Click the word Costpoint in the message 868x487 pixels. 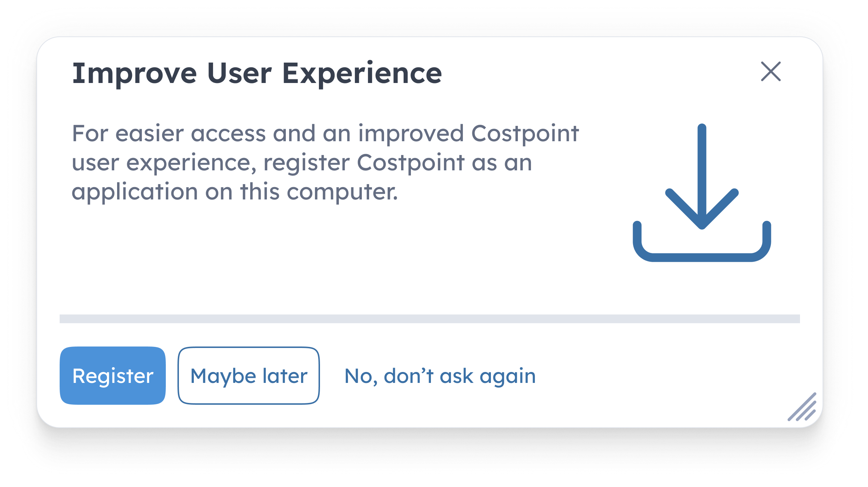pyautogui.click(x=525, y=133)
